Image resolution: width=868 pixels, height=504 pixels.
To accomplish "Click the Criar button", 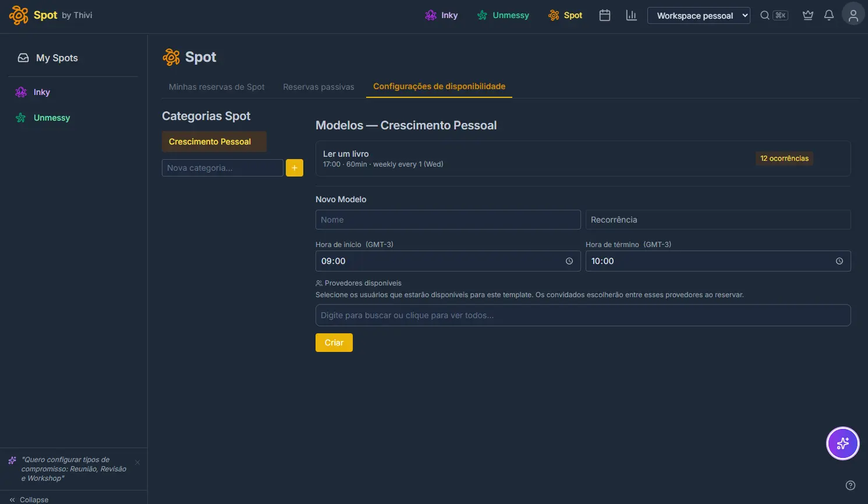I will [334, 343].
